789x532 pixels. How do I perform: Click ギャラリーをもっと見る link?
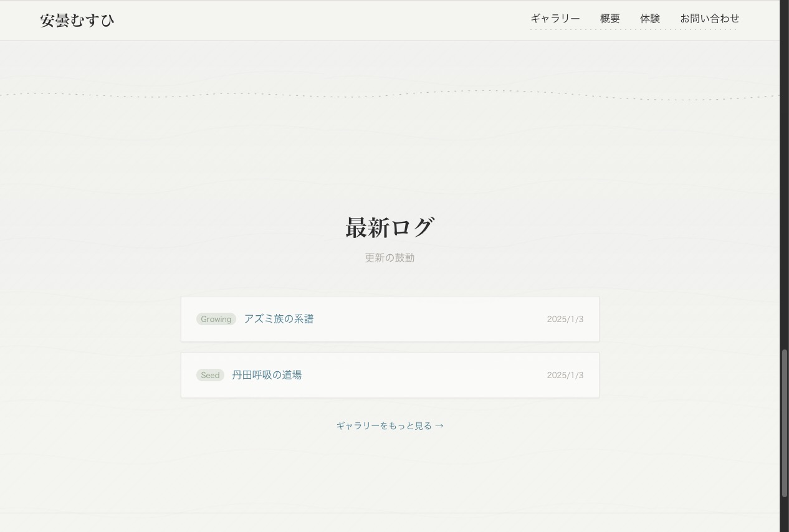coord(390,425)
